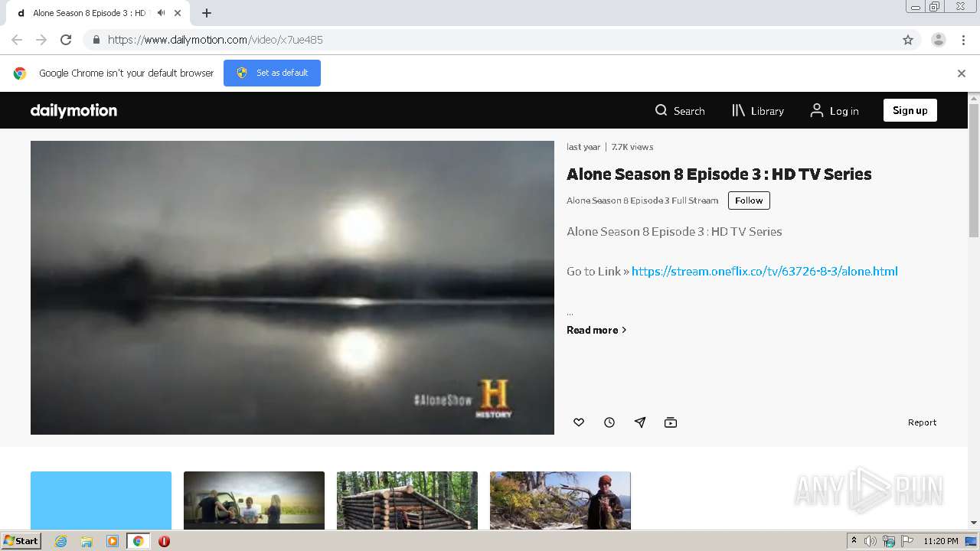
Task: Click the clock showing 11:20 PM
Action: click(x=941, y=541)
